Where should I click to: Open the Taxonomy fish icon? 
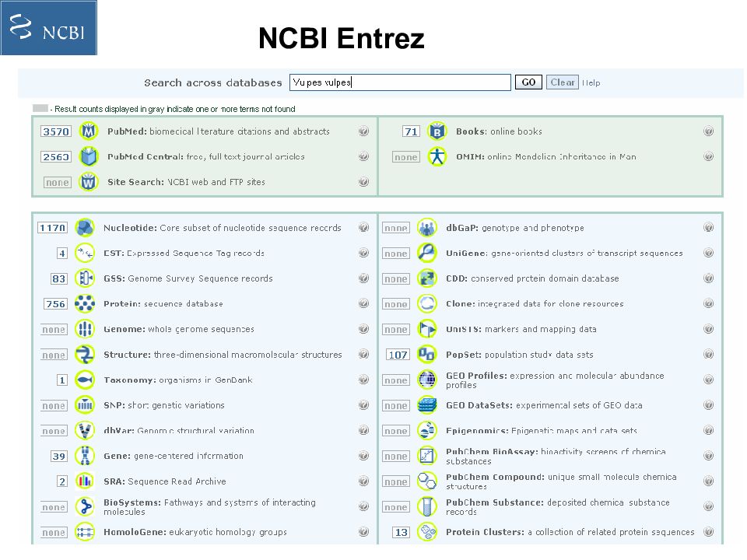85,380
